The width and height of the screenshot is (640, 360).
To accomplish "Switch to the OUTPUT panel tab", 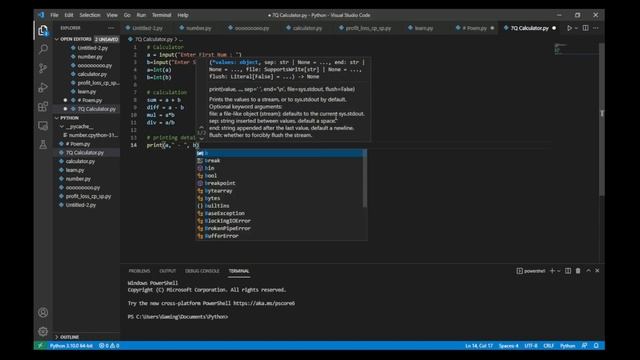I will [167, 271].
